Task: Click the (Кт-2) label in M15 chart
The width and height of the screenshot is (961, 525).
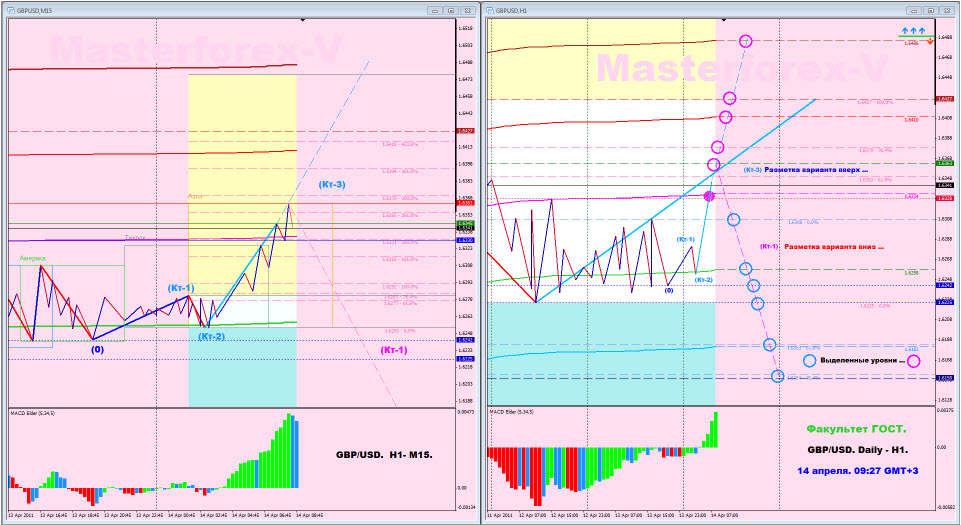Action: [211, 336]
